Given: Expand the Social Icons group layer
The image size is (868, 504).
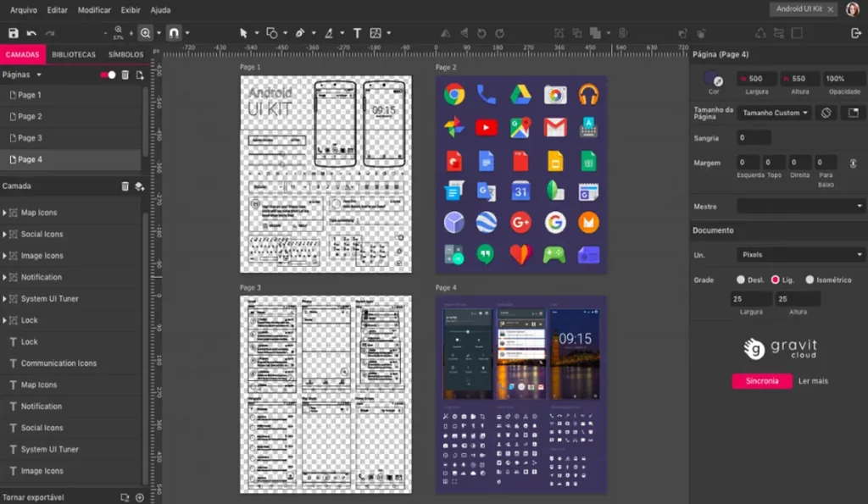Looking at the screenshot, I should coord(4,234).
